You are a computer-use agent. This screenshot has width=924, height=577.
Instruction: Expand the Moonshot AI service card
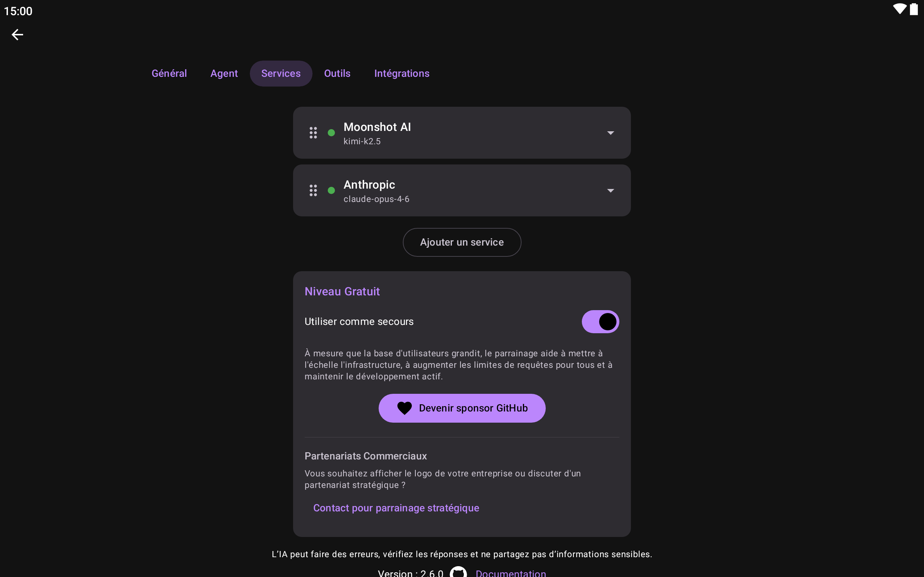462,133
